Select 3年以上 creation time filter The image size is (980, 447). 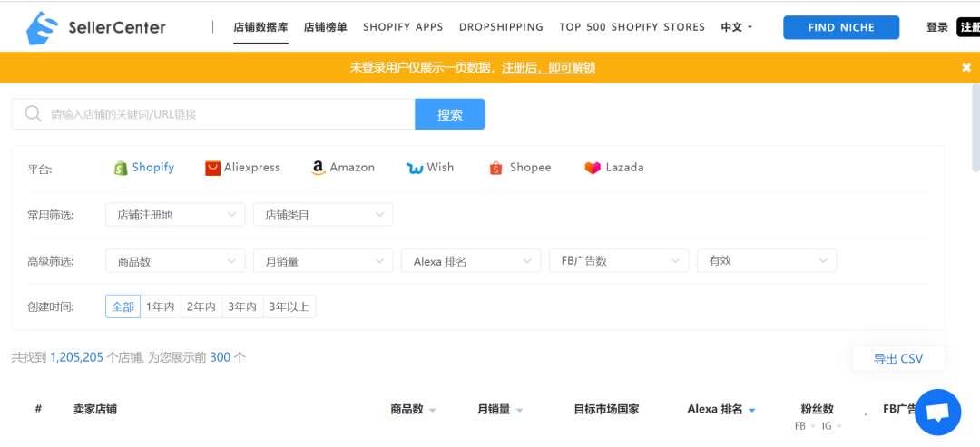289,306
